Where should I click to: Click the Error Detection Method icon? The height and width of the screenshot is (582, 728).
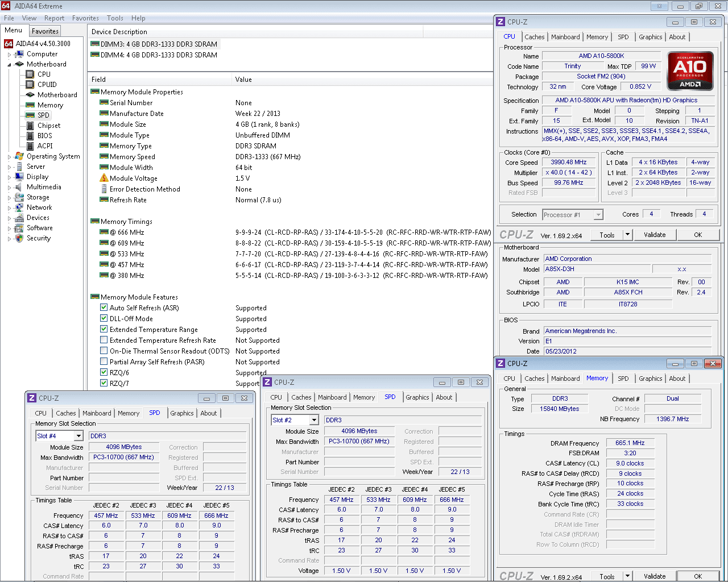(104, 189)
